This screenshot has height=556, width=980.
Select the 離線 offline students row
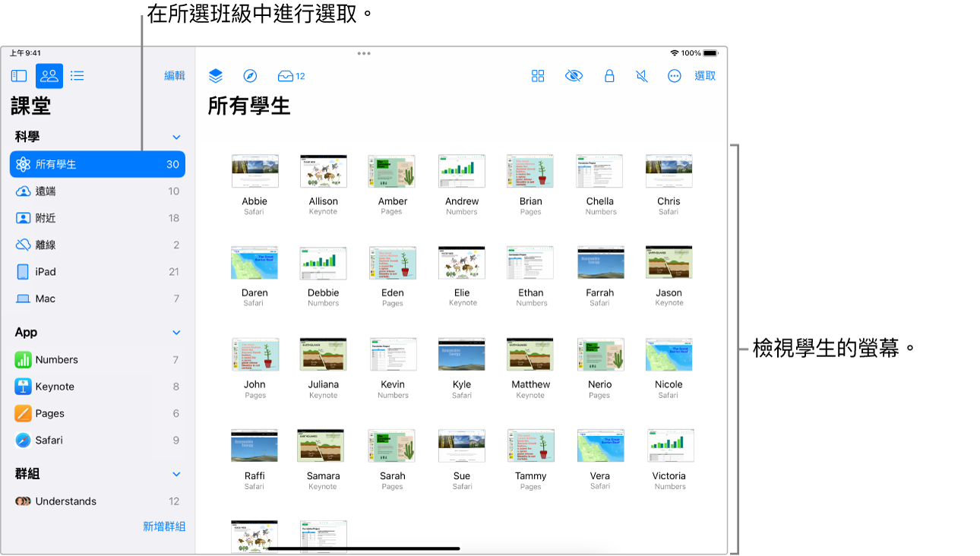click(x=97, y=245)
